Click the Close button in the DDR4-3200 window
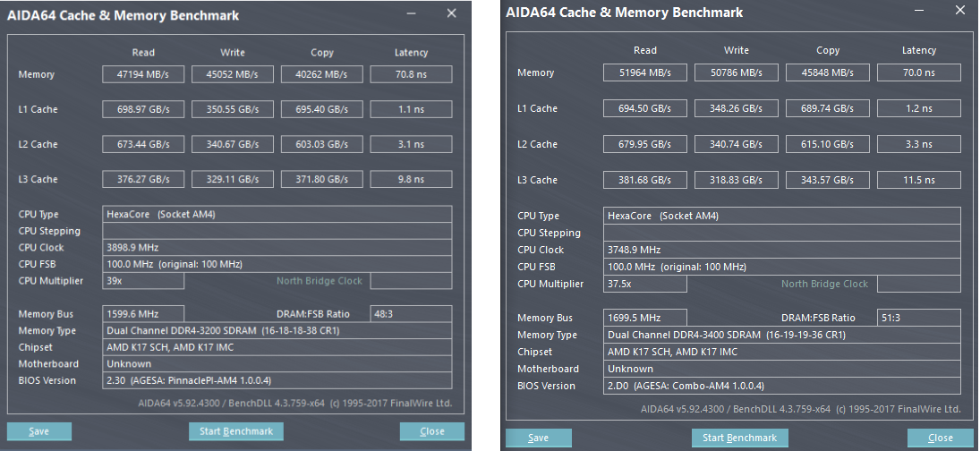The height and width of the screenshot is (451, 980). click(x=432, y=431)
